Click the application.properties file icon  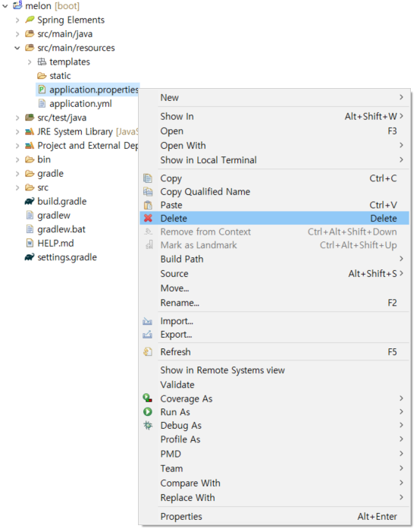coord(42,90)
